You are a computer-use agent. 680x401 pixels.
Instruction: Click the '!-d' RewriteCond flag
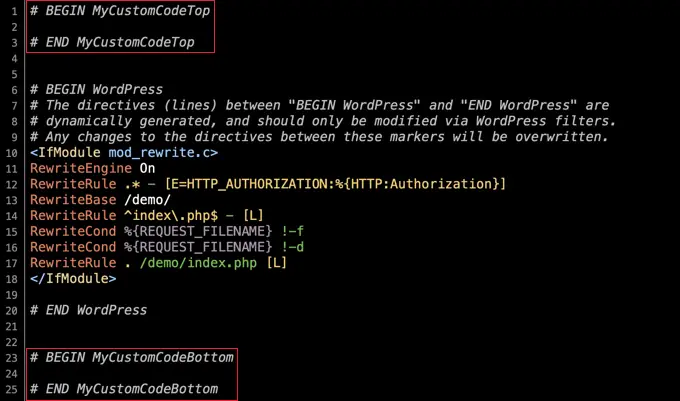pyautogui.click(x=293, y=247)
